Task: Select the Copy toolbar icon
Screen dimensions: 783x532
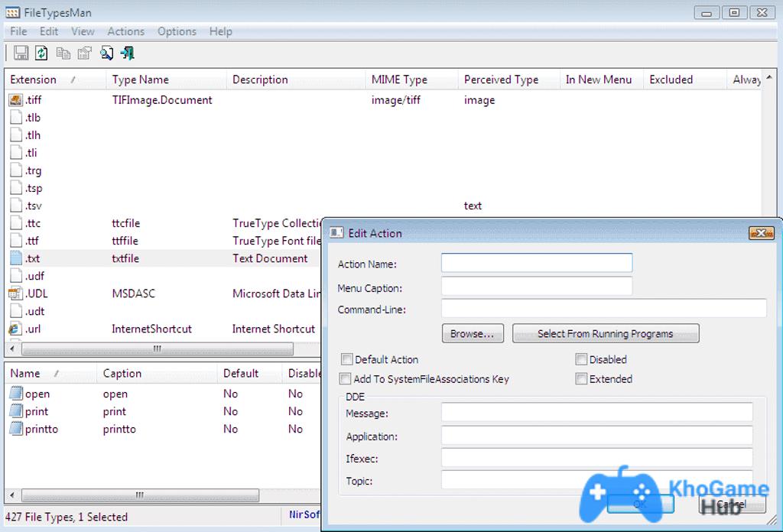Action: click(x=63, y=53)
